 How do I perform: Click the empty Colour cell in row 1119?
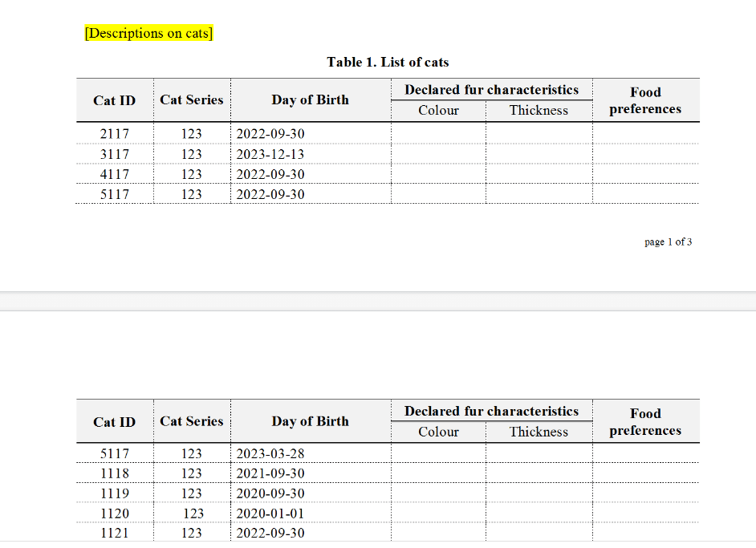coord(438,493)
